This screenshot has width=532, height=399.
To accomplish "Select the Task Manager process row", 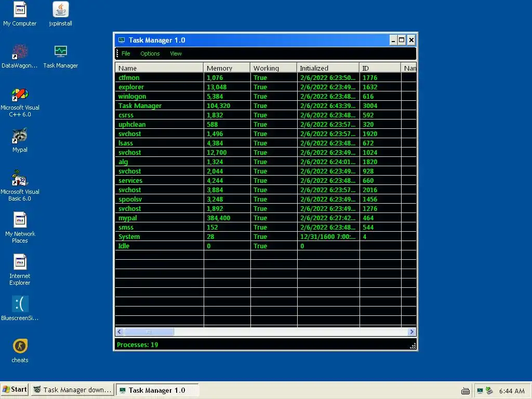I will pyautogui.click(x=265, y=106).
